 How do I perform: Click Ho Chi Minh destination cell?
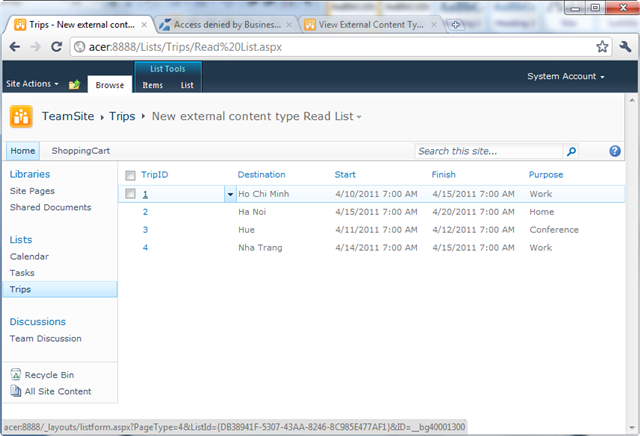[x=264, y=194]
